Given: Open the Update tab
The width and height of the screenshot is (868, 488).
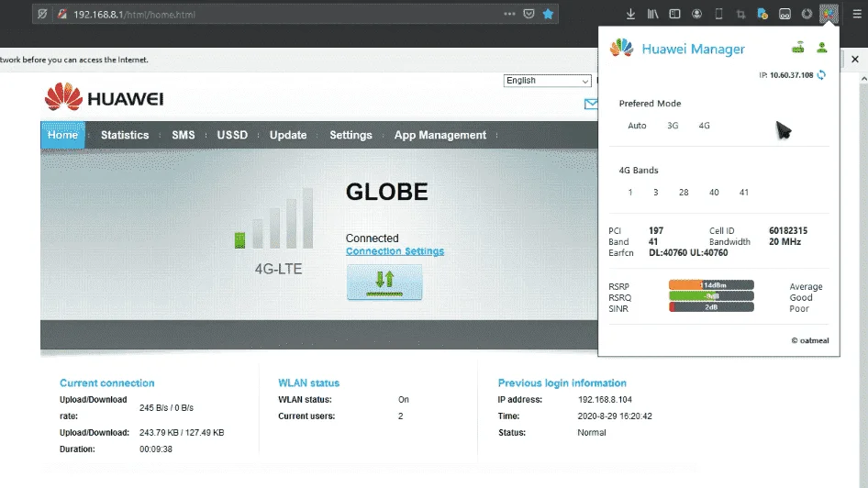Looking at the screenshot, I should pos(288,135).
